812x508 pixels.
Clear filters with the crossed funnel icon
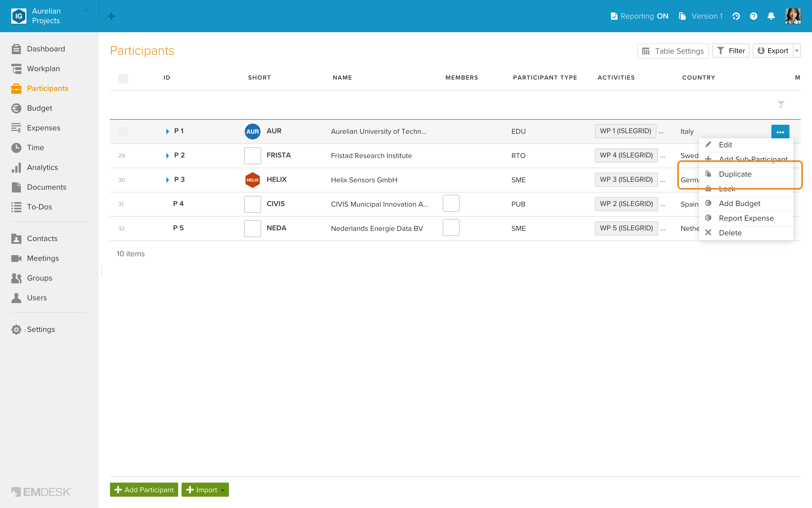pos(781,105)
